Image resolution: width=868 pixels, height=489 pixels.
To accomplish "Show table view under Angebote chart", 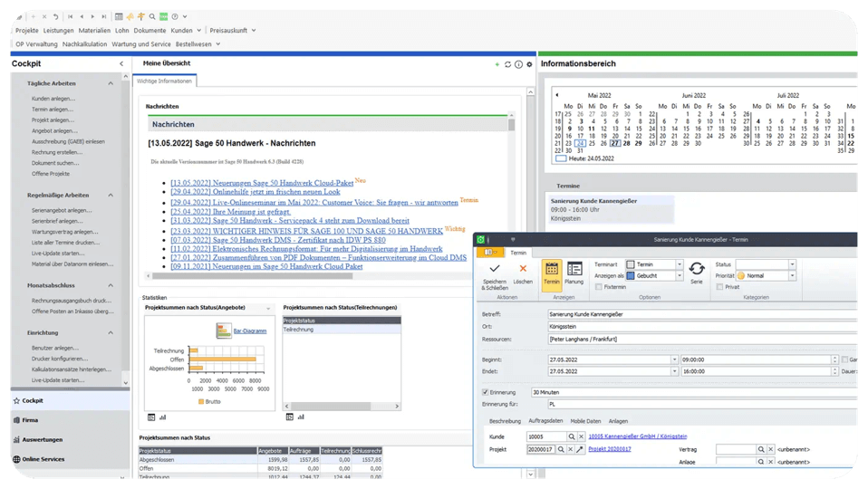I will coord(151,417).
